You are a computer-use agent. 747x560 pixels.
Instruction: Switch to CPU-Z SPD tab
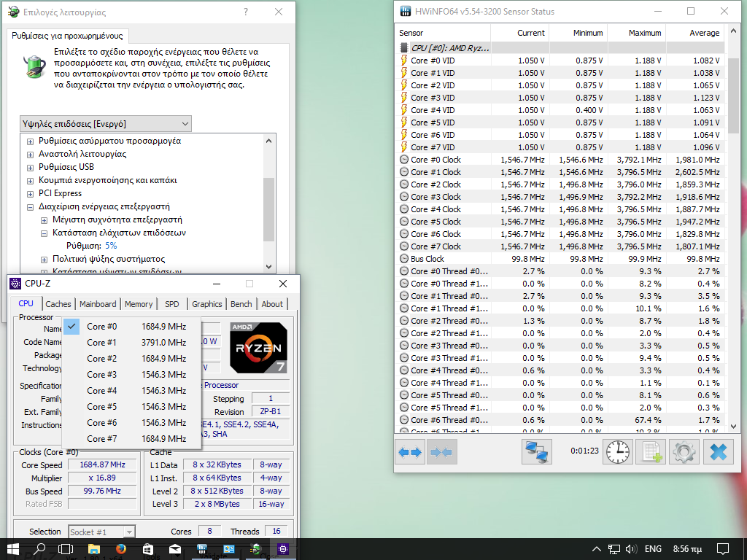click(172, 304)
